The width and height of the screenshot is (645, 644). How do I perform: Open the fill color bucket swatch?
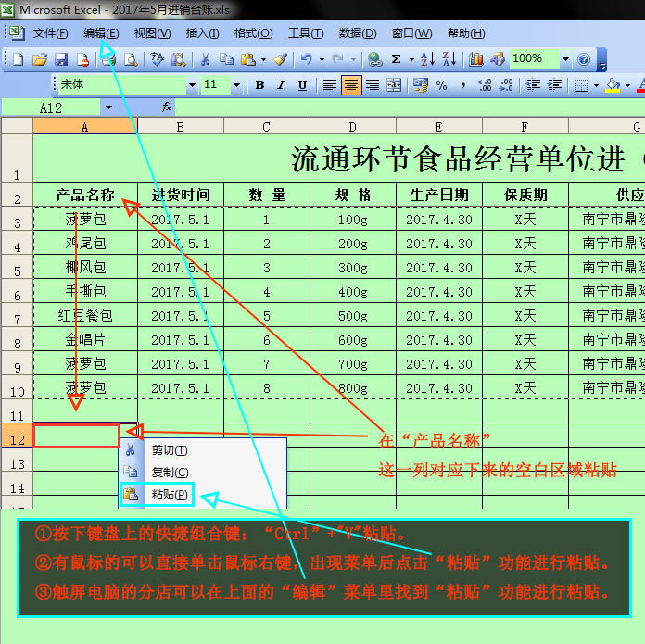click(x=612, y=85)
